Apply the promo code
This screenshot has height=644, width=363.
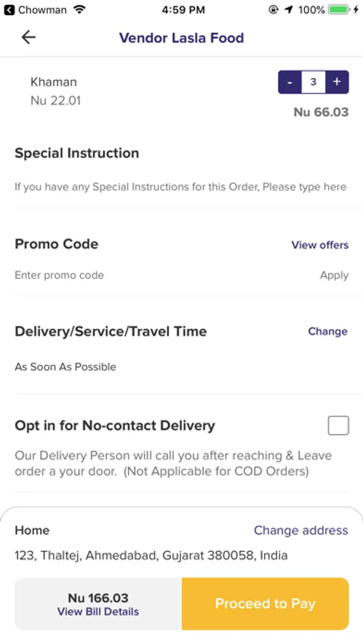pos(334,275)
